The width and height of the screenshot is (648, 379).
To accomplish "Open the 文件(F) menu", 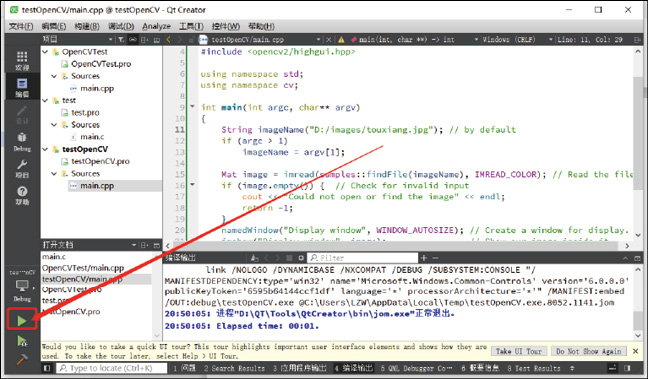I will click(21, 26).
